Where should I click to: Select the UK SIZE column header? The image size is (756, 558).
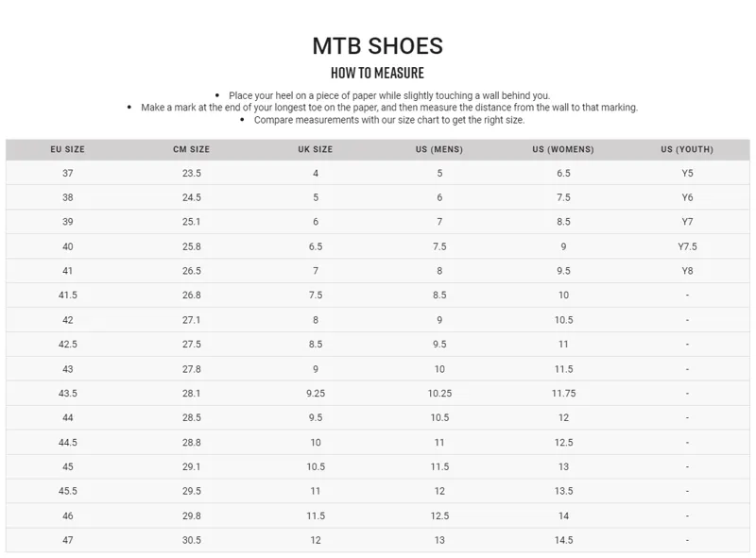click(x=316, y=149)
